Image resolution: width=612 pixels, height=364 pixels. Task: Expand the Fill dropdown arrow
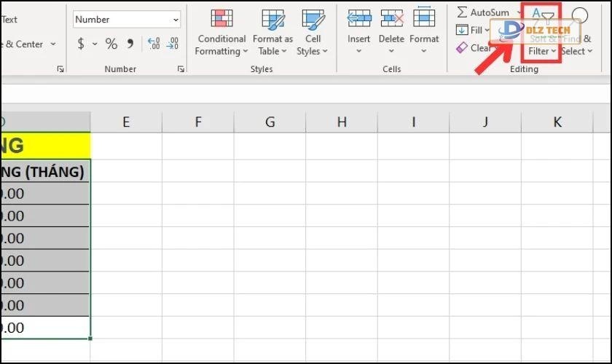487,31
